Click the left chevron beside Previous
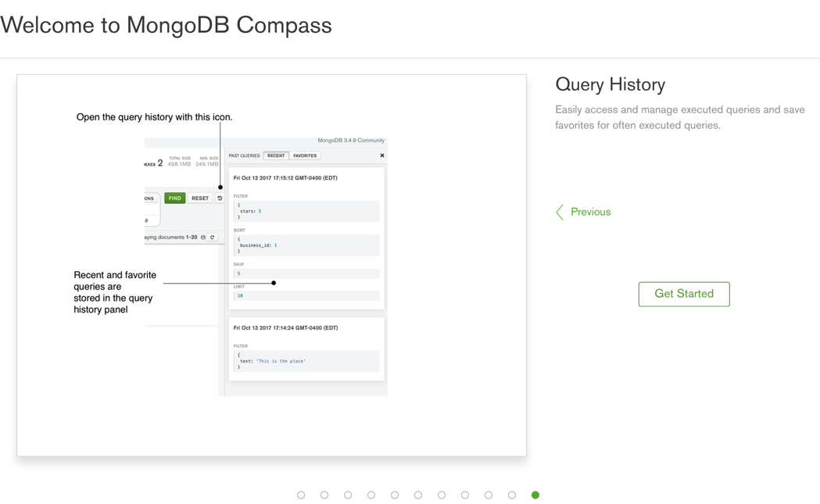The height and width of the screenshot is (504, 820). click(x=560, y=212)
